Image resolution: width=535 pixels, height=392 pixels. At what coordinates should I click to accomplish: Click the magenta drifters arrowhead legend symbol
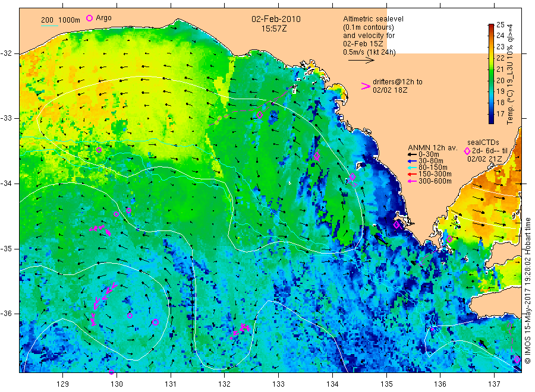point(366,86)
